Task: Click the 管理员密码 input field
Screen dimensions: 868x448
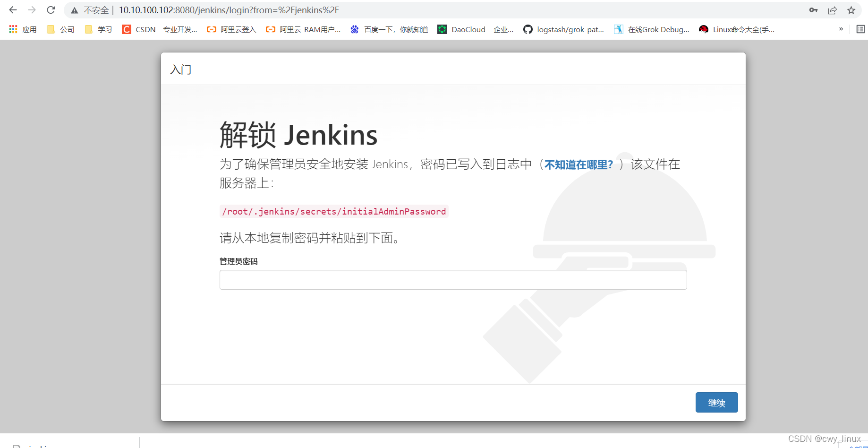Action: [x=453, y=280]
